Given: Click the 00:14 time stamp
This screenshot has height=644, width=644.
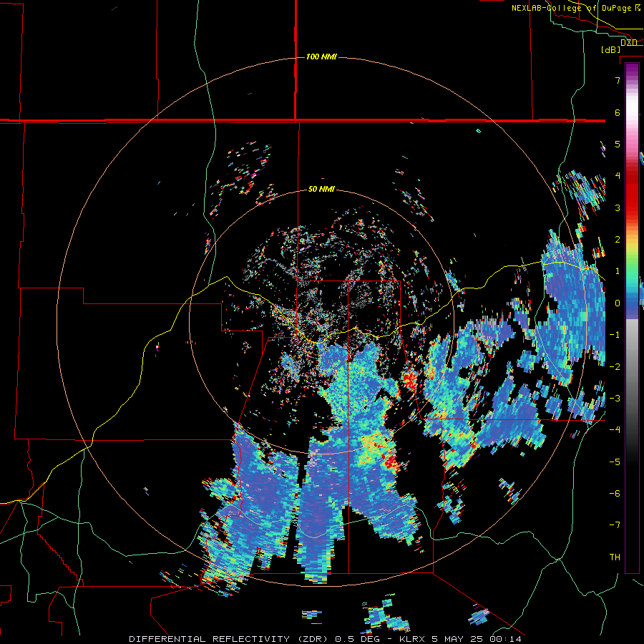Looking at the screenshot, I should 504,639.
